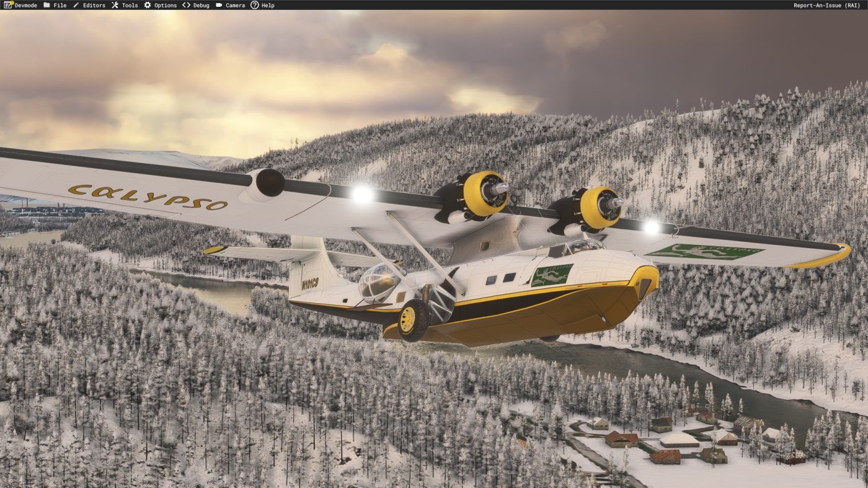Click the gear icon beside Options
The image size is (868, 488).
(148, 5)
